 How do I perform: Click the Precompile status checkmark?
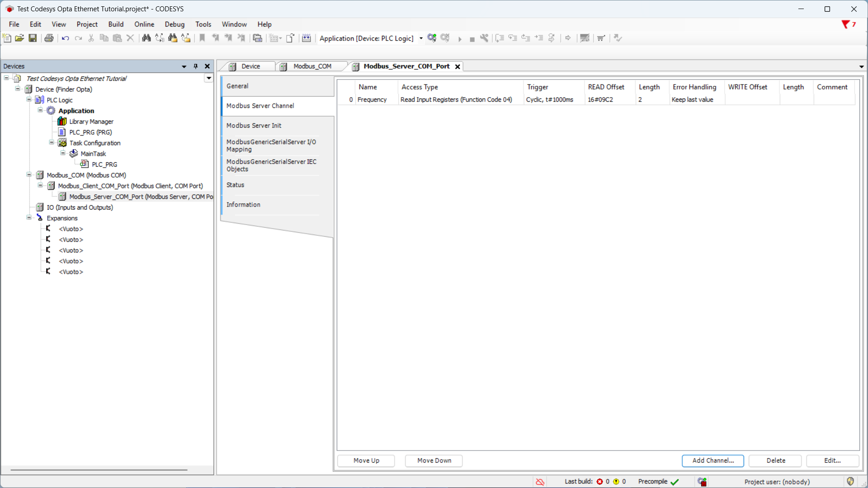675,482
